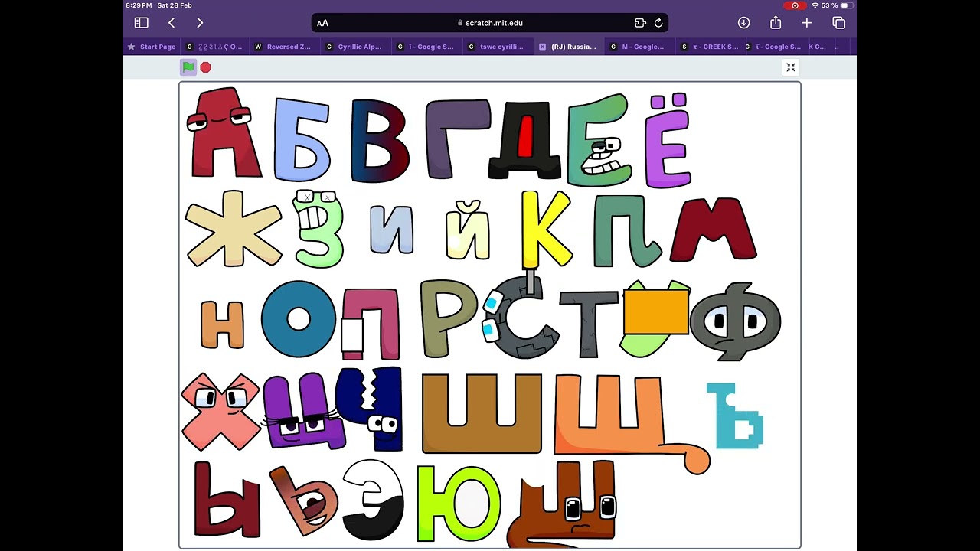Toggle the Safari sidebar icon
The image size is (980, 551).
click(x=141, y=23)
